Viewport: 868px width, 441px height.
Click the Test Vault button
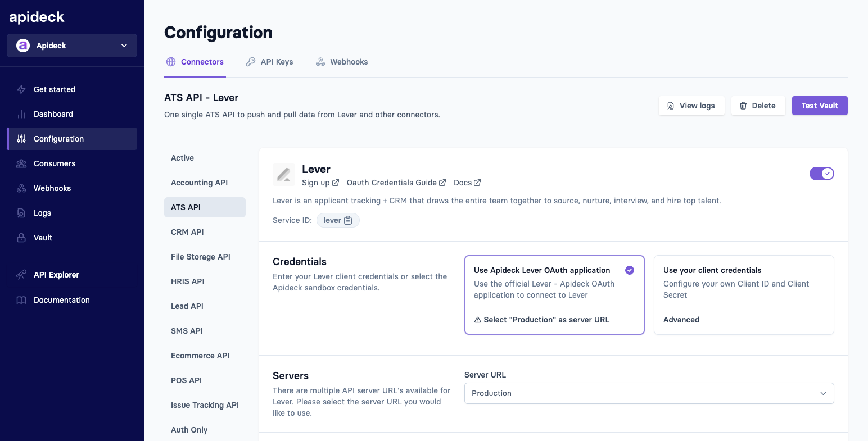pyautogui.click(x=820, y=106)
